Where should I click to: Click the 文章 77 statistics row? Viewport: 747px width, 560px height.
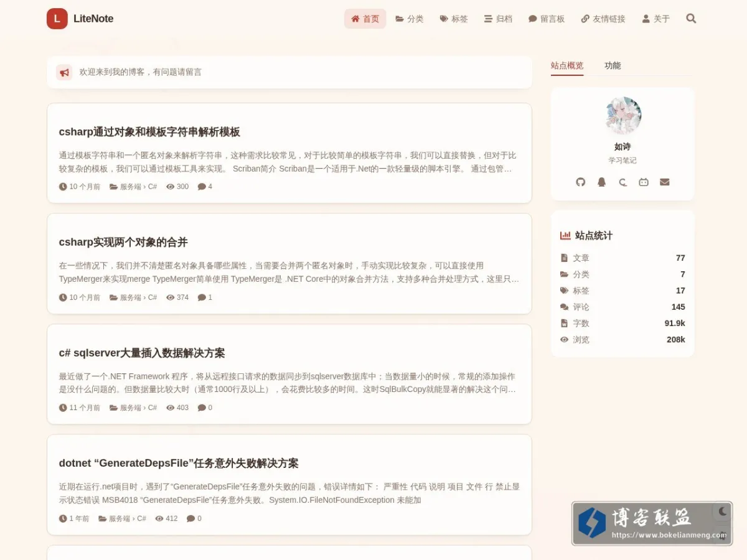click(622, 258)
